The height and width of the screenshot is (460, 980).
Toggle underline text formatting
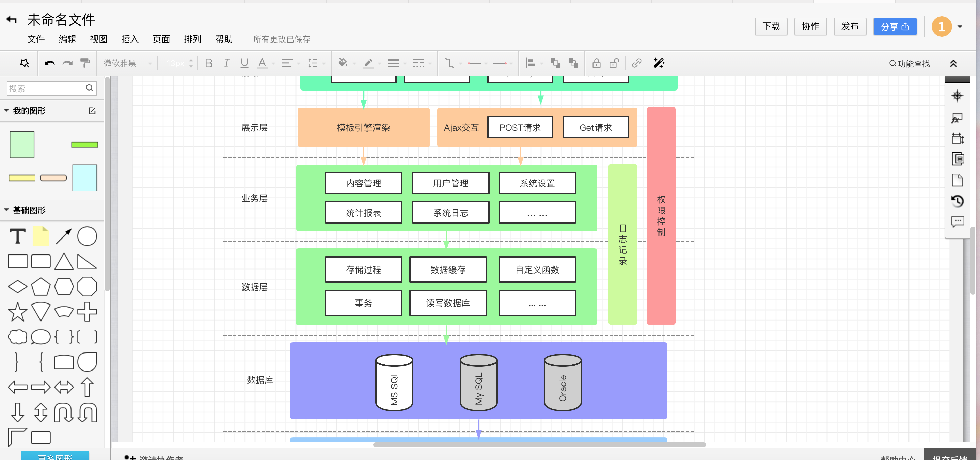coord(244,63)
